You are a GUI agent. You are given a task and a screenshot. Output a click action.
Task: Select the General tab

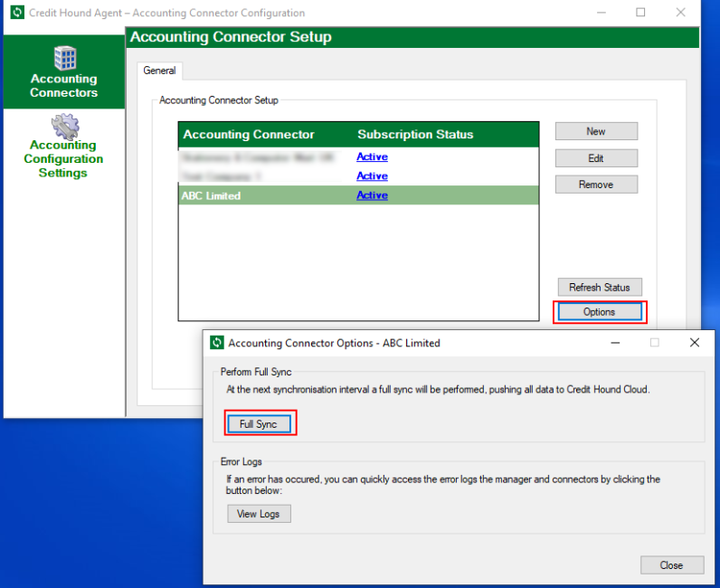tap(159, 71)
